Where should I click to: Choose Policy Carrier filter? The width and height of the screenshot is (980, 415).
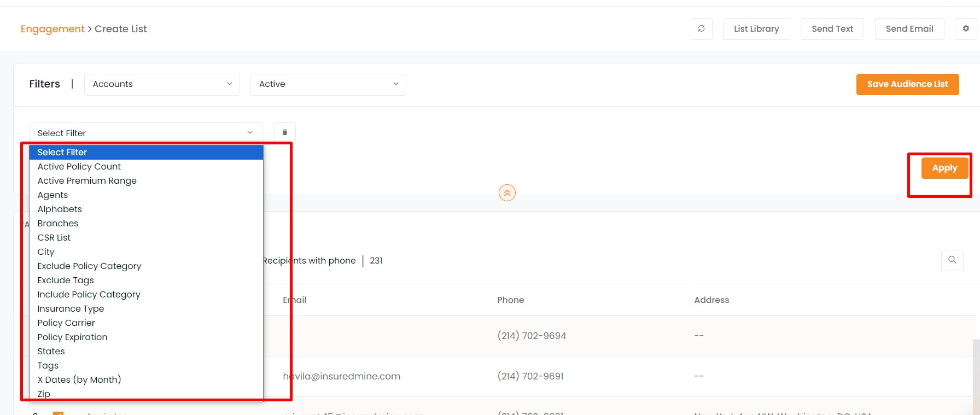point(146,323)
